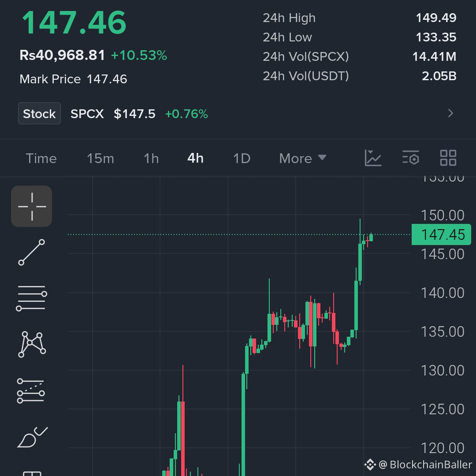Switch to the 1D interval
Screen dimensions: 476x476
242,159
